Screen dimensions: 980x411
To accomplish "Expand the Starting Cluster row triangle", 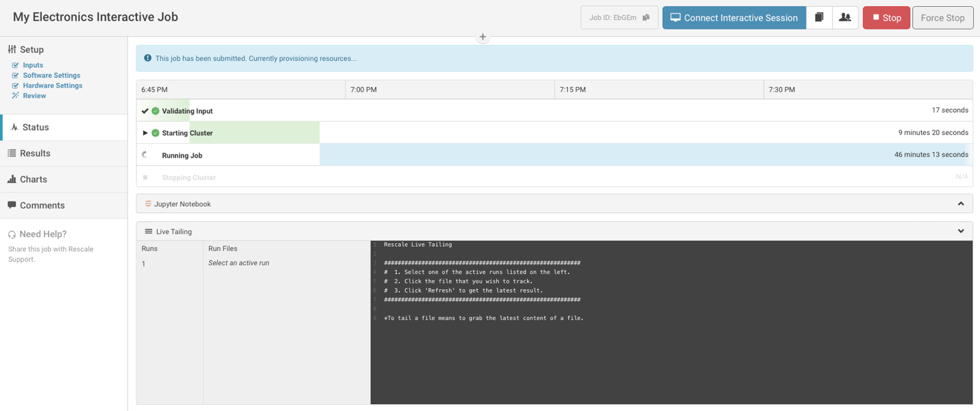I will coord(145,133).
